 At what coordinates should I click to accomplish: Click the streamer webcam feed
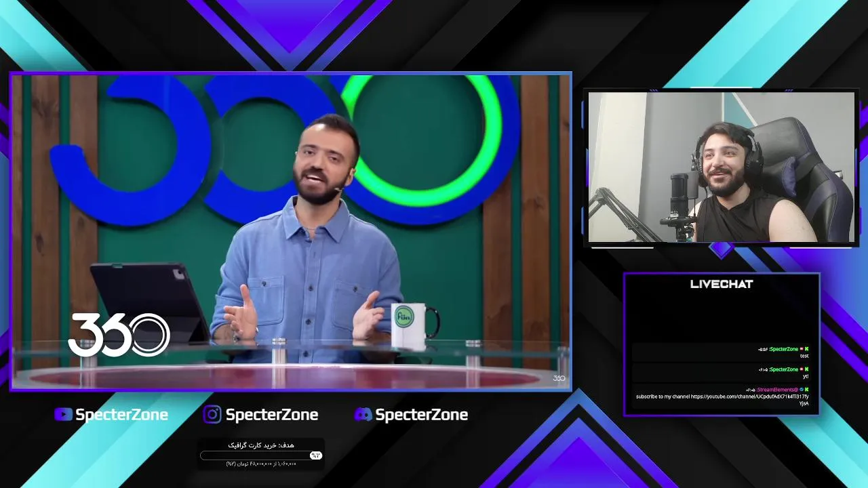[722, 167]
